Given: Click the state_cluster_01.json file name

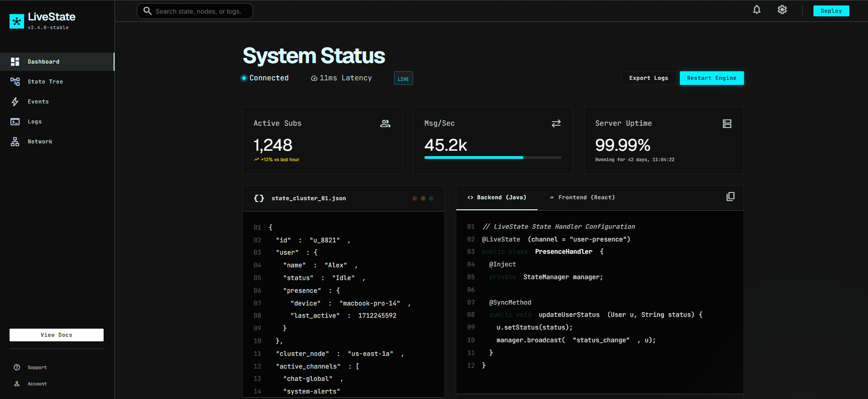Looking at the screenshot, I should tap(309, 198).
